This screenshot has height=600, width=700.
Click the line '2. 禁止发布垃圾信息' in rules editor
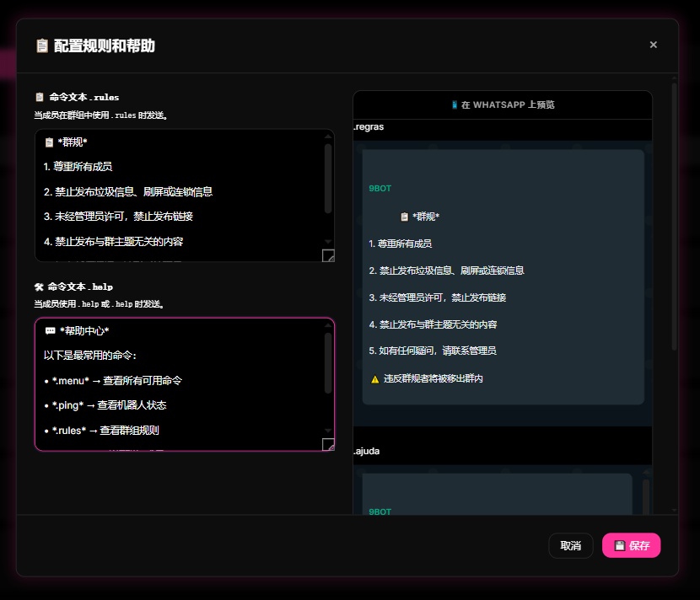coord(128,192)
